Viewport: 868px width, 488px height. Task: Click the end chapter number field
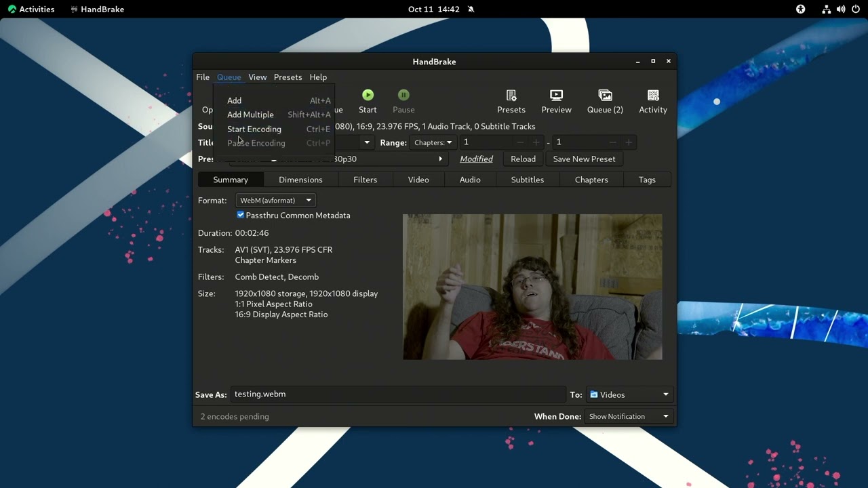578,142
